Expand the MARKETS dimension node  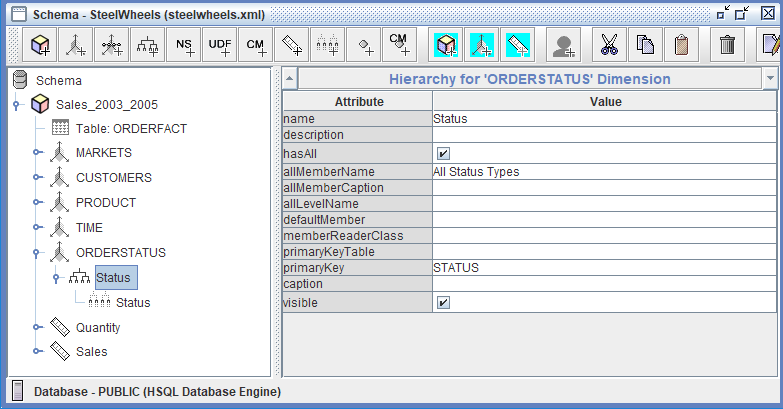tap(36, 152)
